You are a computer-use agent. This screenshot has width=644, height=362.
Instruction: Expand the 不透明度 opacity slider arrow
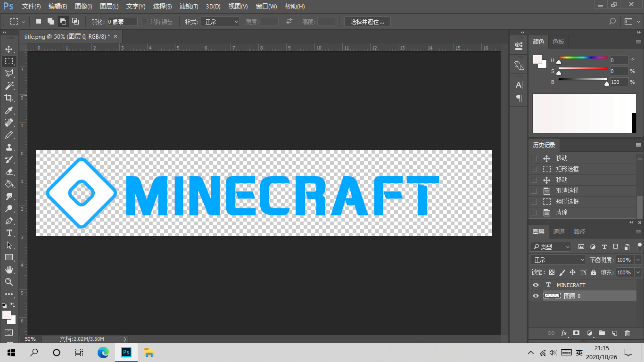[638, 260]
